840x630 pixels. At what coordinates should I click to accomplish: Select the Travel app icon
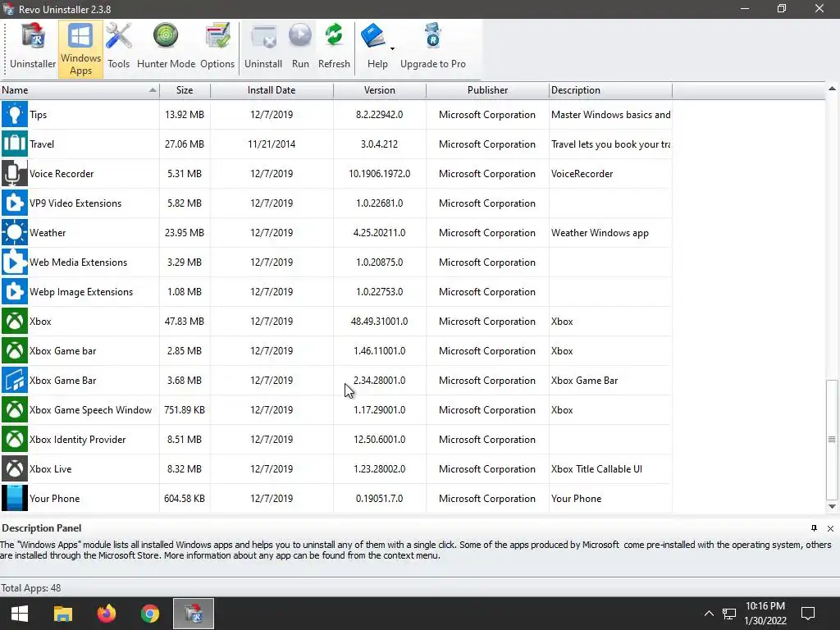(15, 144)
